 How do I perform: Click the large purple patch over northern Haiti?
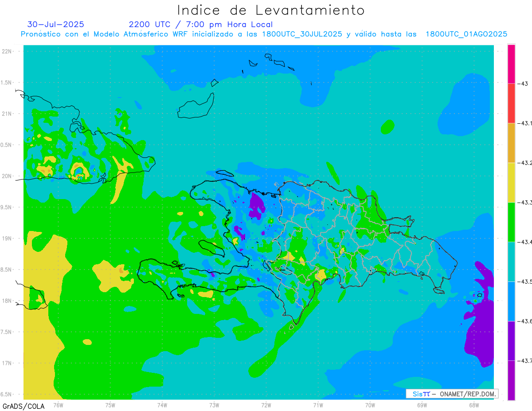coord(257,206)
